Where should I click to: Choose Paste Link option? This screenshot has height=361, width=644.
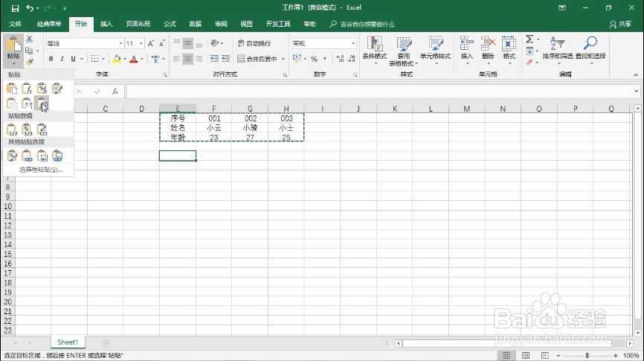coord(27,156)
